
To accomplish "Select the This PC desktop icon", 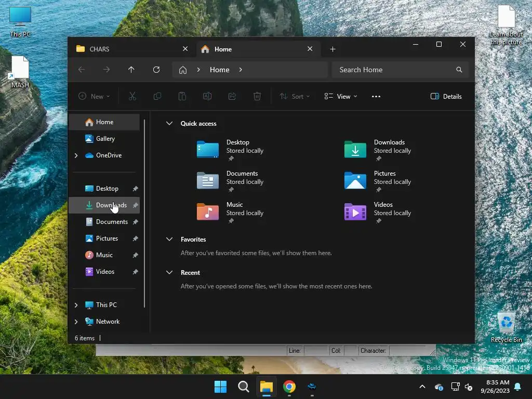I will pos(20,22).
